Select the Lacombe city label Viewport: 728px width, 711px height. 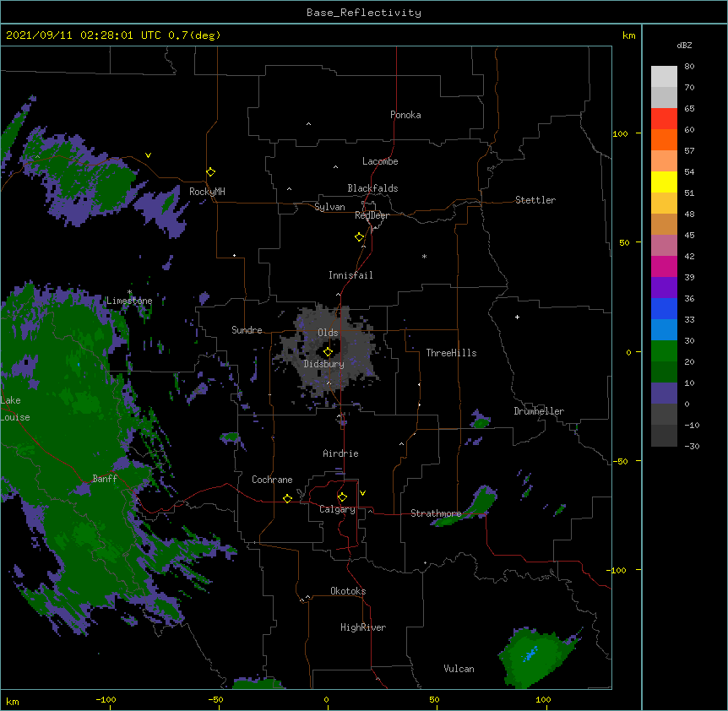coord(380,161)
